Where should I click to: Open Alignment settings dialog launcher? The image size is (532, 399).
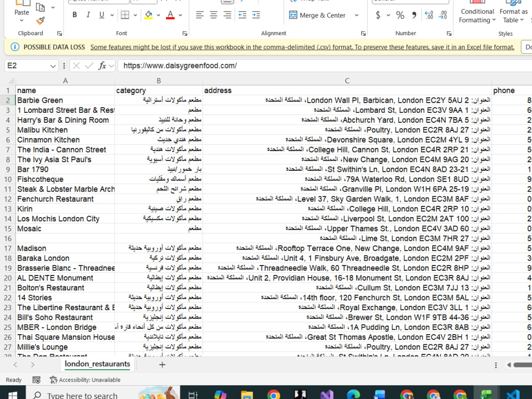363,33
